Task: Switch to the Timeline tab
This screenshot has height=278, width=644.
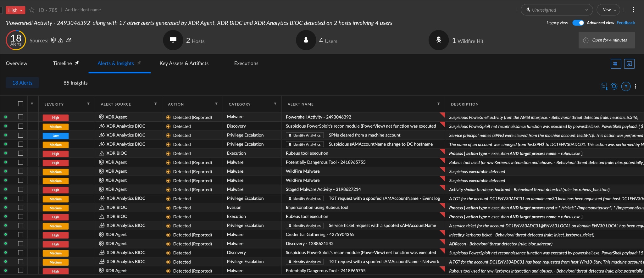Action: pos(62,63)
